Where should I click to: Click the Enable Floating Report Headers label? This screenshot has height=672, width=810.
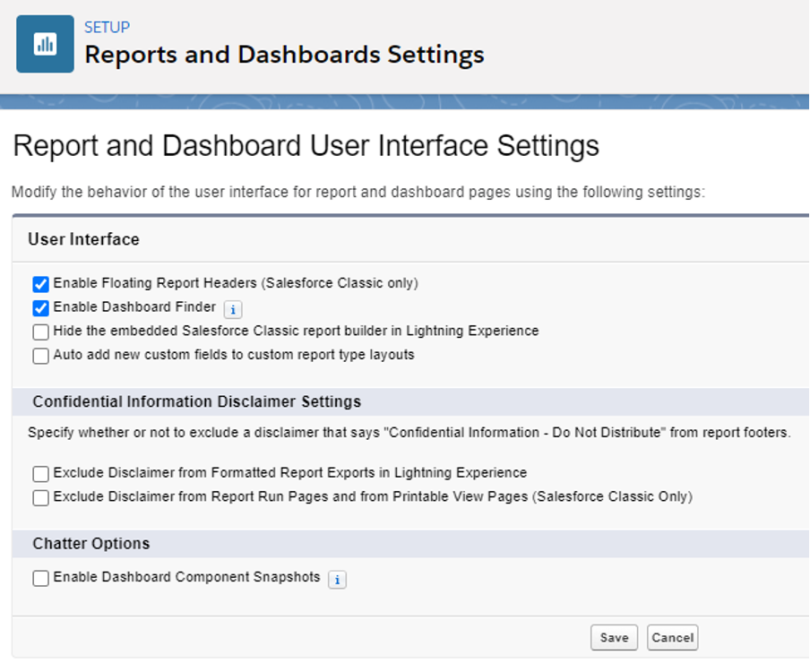point(236,283)
